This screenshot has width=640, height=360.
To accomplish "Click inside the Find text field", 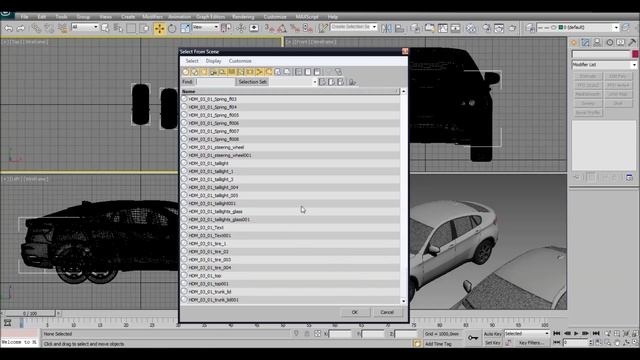I will pos(215,82).
